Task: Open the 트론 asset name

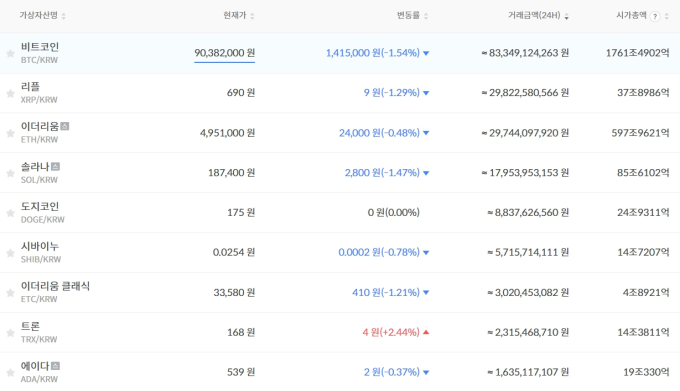Action: point(30,326)
